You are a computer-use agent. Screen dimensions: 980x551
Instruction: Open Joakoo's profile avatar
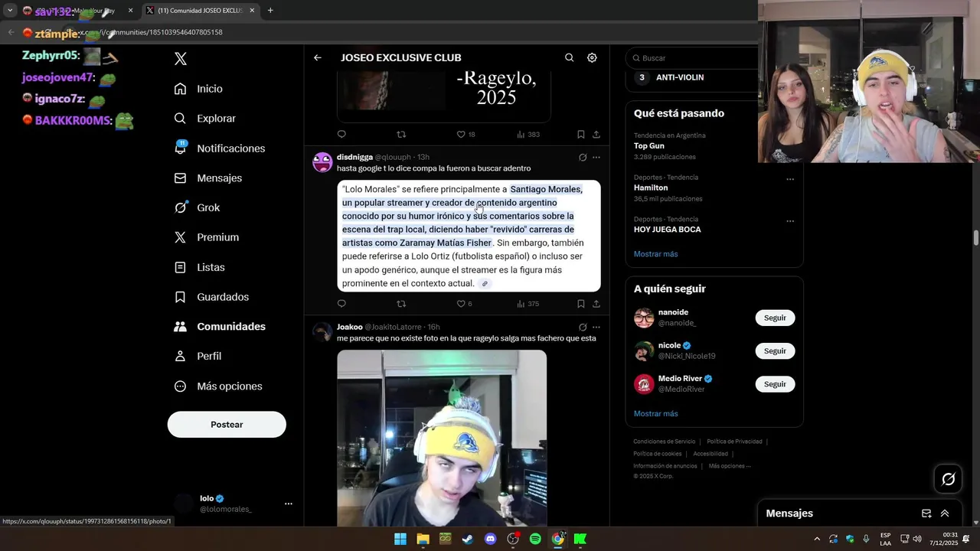(x=322, y=331)
